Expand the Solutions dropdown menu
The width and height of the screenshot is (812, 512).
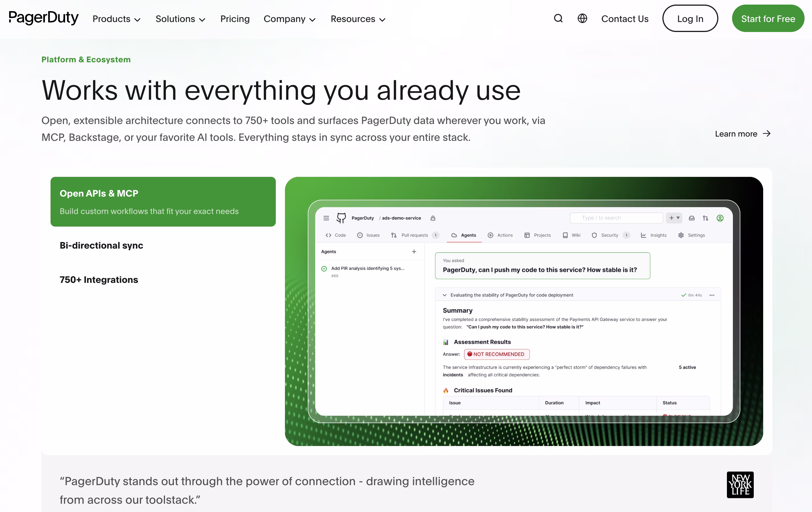[180, 19]
